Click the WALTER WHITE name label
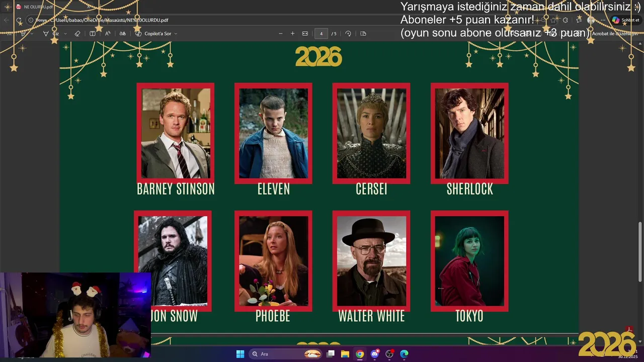644x362 pixels. tap(371, 316)
